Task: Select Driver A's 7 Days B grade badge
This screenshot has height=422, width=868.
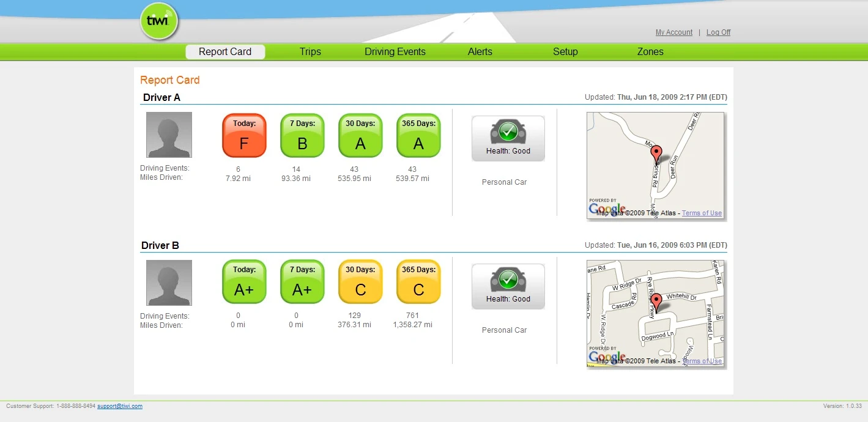Action: click(x=302, y=135)
